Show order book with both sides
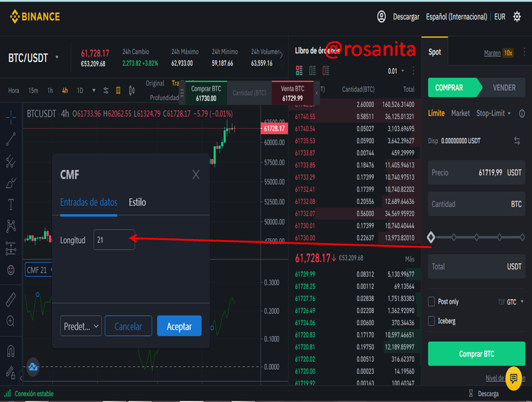The width and height of the screenshot is (532, 402). (x=299, y=70)
